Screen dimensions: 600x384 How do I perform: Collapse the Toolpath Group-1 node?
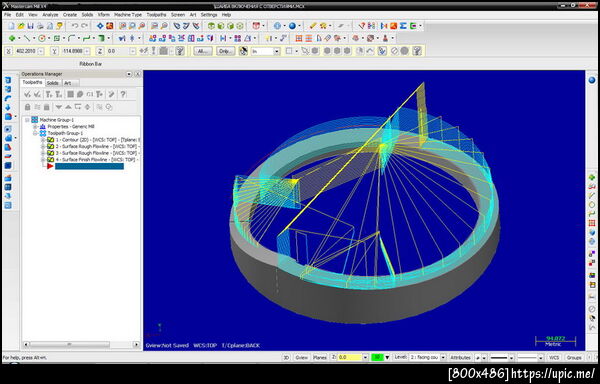click(x=35, y=133)
